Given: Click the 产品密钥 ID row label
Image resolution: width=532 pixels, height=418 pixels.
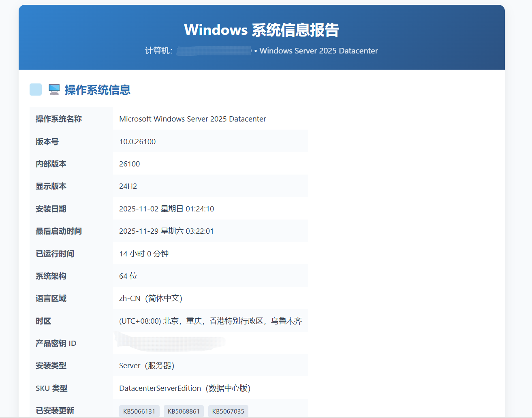Looking at the screenshot, I should click(x=56, y=343).
